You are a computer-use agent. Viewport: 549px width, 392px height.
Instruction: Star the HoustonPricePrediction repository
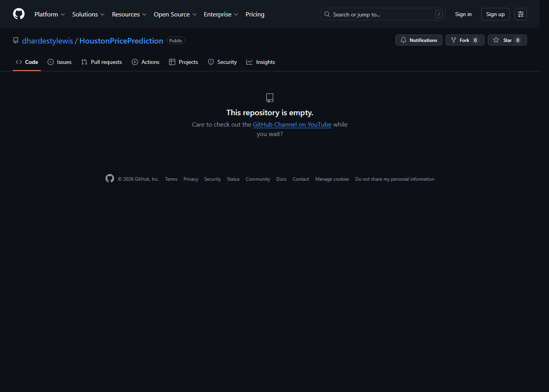(x=507, y=40)
